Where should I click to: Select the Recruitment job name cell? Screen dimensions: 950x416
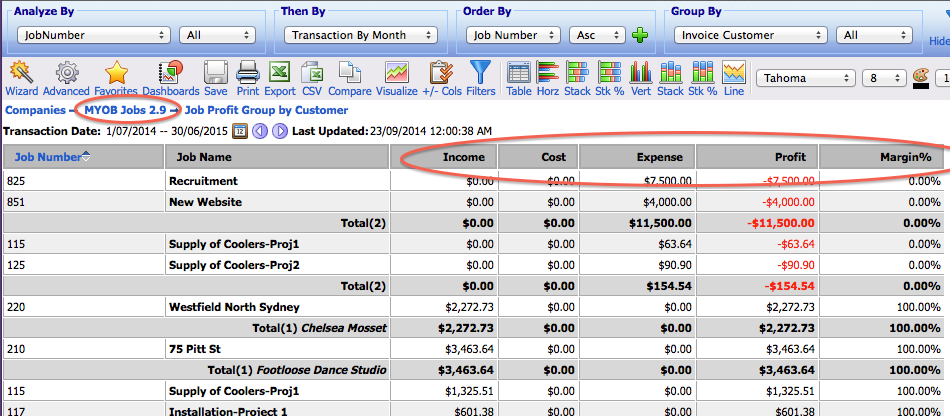tap(277, 181)
